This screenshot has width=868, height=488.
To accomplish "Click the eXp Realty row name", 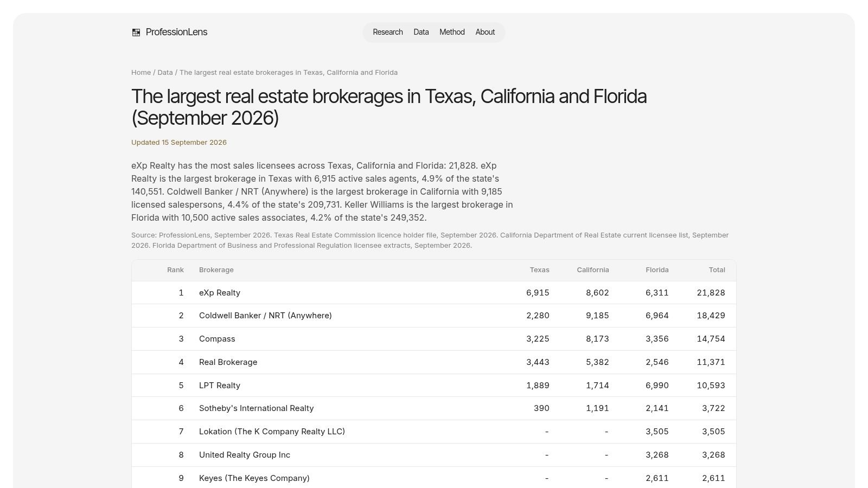I will click(x=220, y=293).
